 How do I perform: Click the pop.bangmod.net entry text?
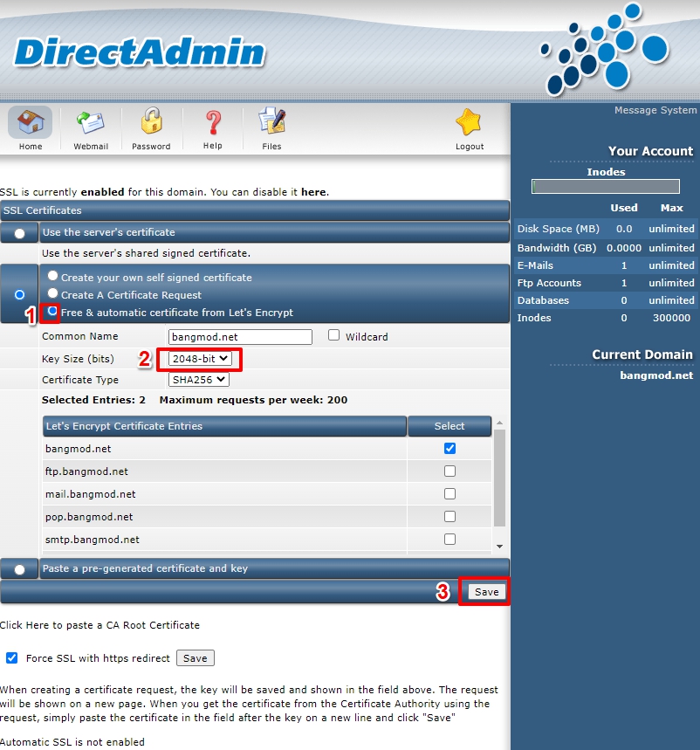click(x=89, y=517)
